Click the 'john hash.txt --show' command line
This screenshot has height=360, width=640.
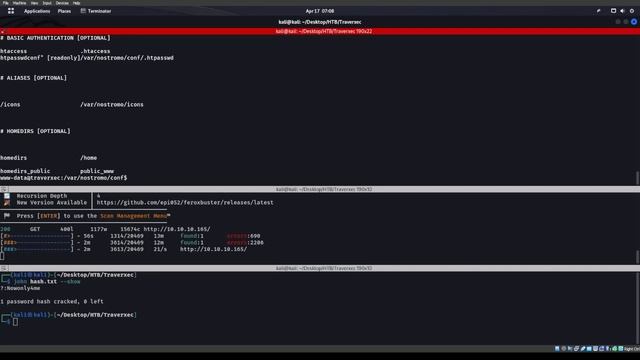pyautogui.click(x=47, y=282)
